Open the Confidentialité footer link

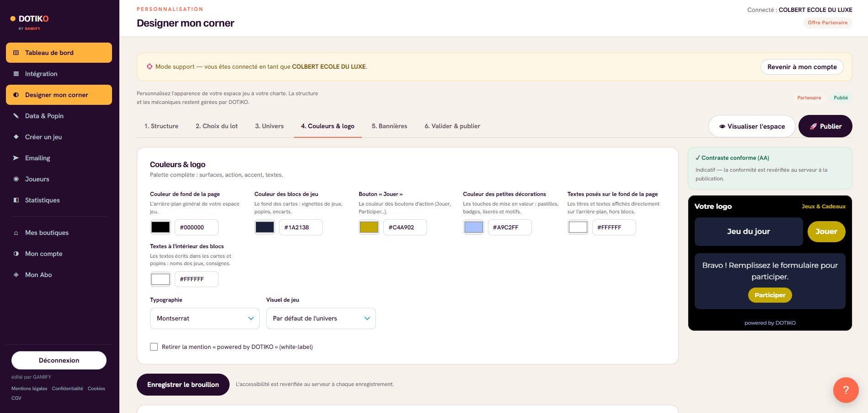pos(68,389)
